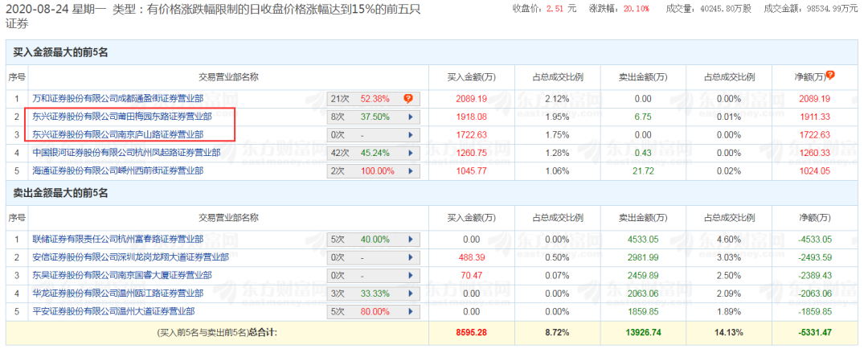Click the arrow icon beside 80.00%

tap(411, 311)
